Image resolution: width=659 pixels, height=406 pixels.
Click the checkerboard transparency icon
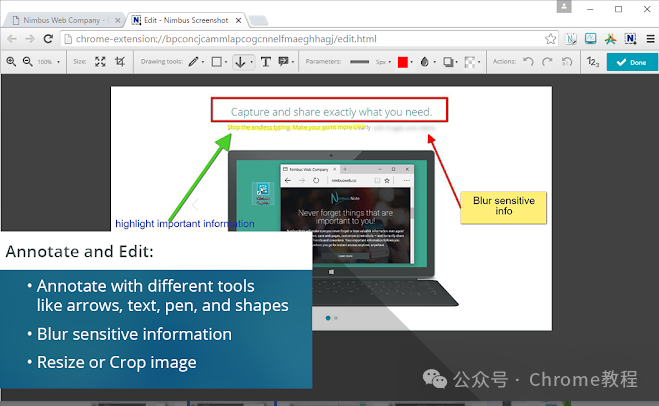470,62
